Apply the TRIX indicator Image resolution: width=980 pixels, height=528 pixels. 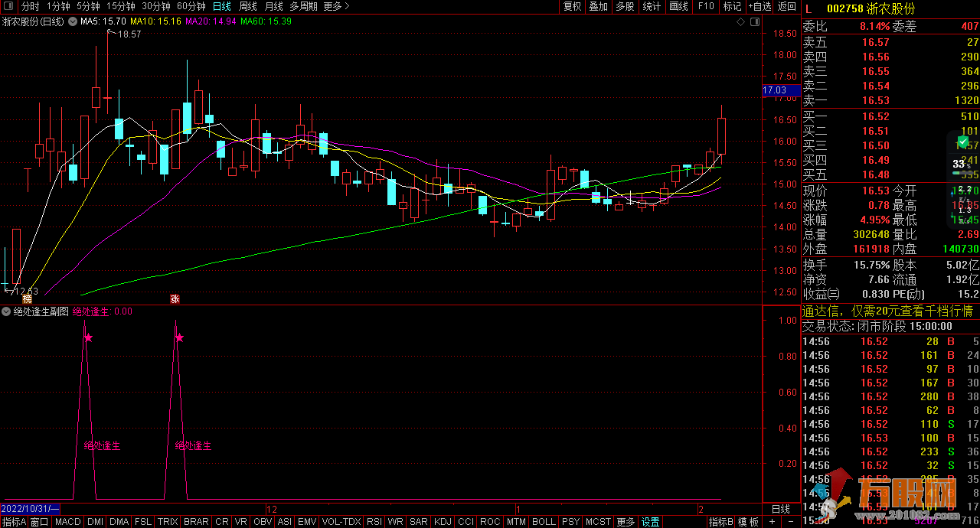tap(168, 522)
